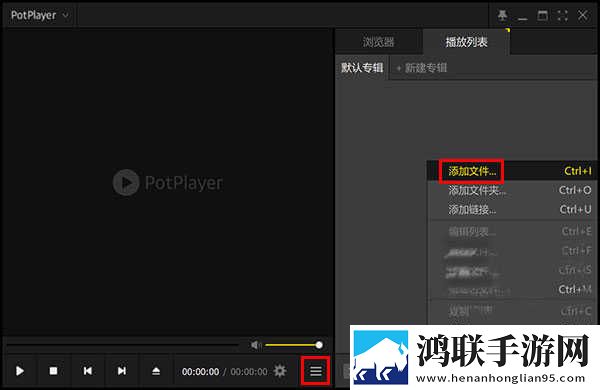600x390 pixels.
Task: Mute audio with the speaker icon
Action: pyautogui.click(x=256, y=345)
